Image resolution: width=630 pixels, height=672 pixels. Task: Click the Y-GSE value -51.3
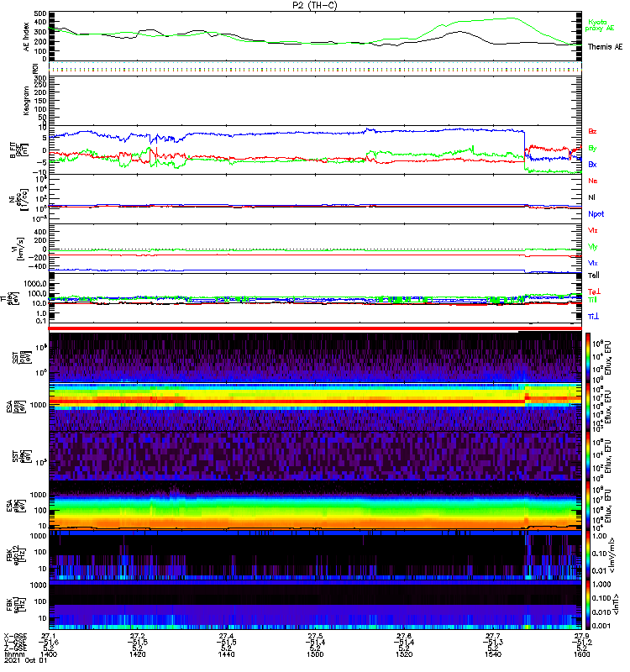[493, 642]
